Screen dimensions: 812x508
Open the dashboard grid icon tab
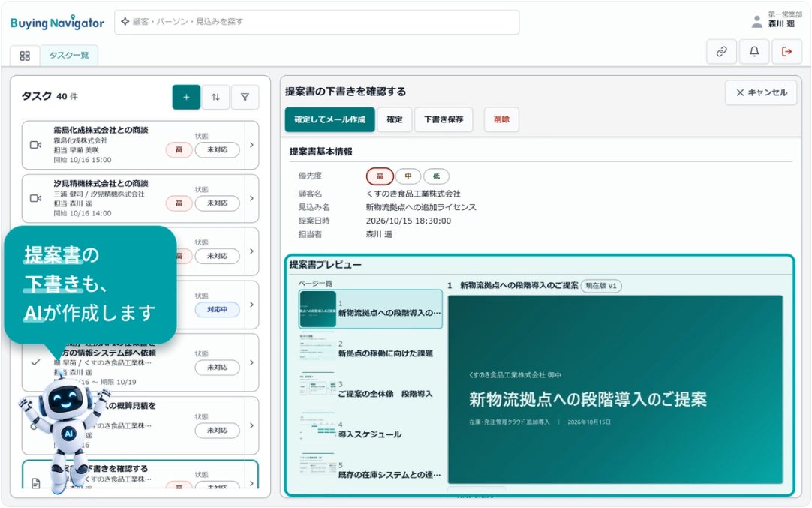[x=25, y=56]
